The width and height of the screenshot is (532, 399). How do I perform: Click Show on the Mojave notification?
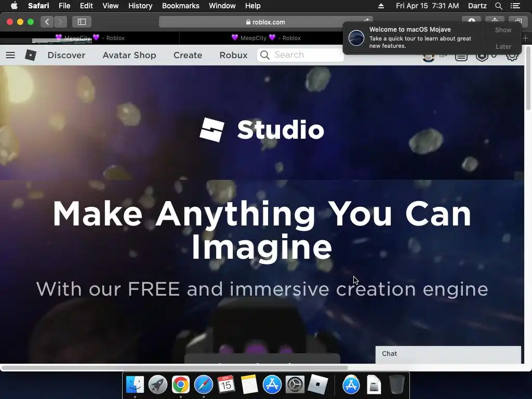tap(503, 30)
